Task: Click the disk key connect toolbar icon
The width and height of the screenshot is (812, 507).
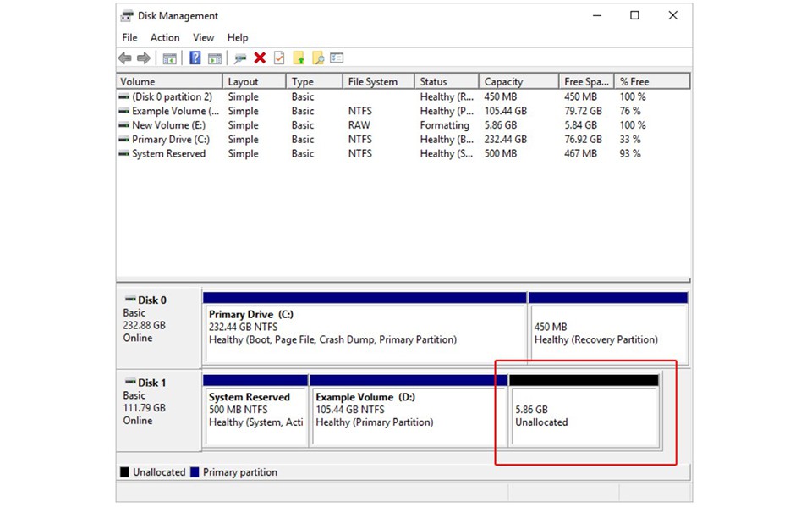Action: (239, 58)
